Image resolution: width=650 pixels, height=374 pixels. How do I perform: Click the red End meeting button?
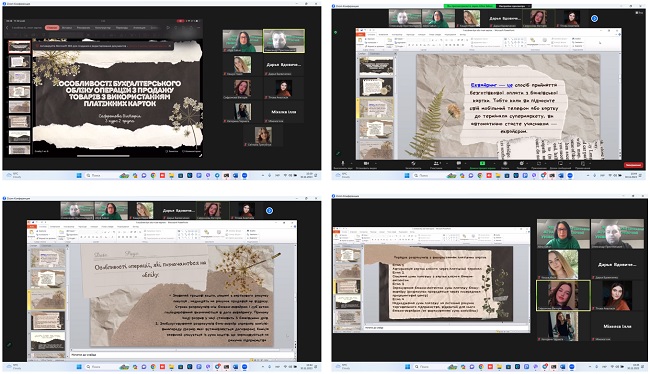(633, 165)
